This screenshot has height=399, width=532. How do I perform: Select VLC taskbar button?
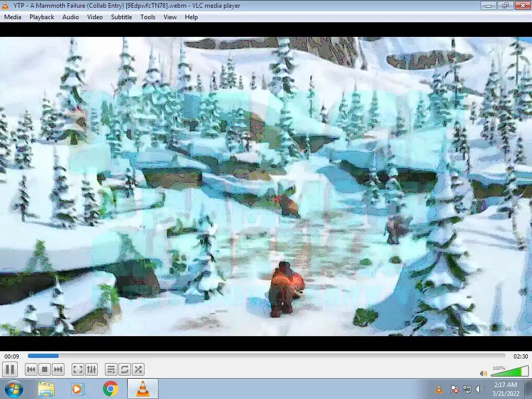[x=143, y=389]
